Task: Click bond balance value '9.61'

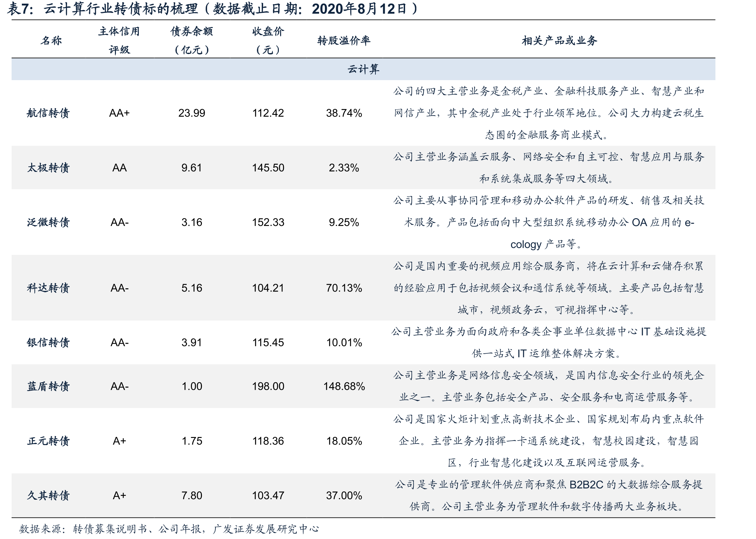Action: coord(192,168)
